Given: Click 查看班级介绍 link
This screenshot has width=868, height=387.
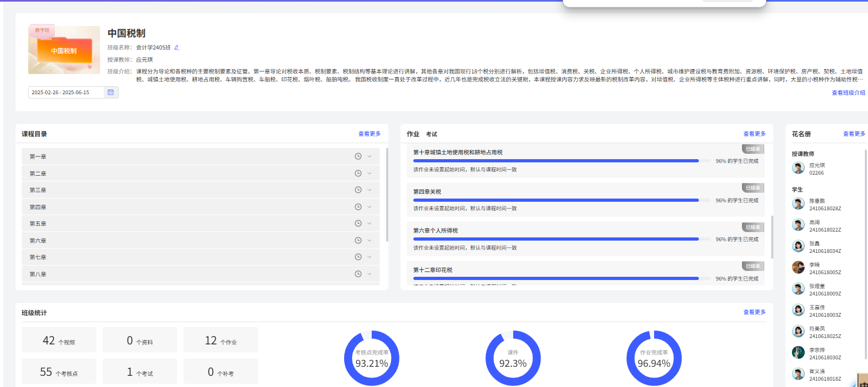Looking at the screenshot, I should [x=848, y=93].
